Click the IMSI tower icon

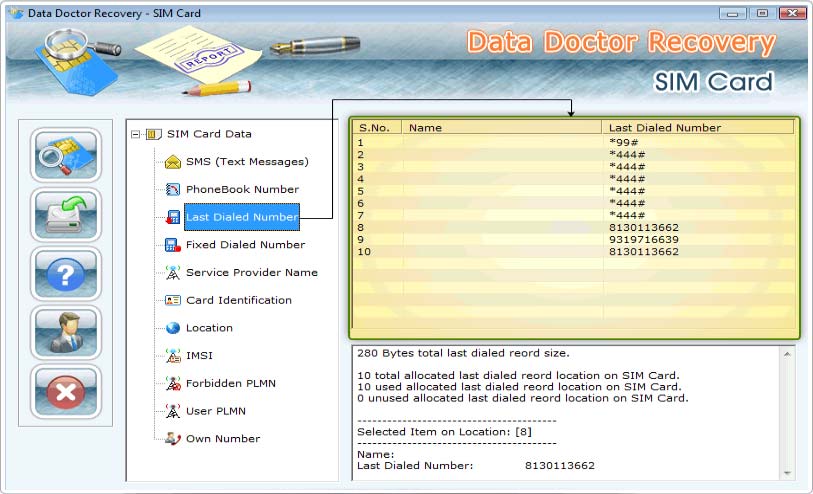[x=173, y=356]
